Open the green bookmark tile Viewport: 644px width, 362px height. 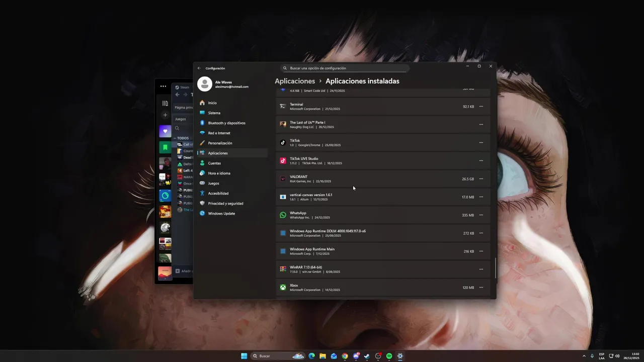tap(165, 147)
